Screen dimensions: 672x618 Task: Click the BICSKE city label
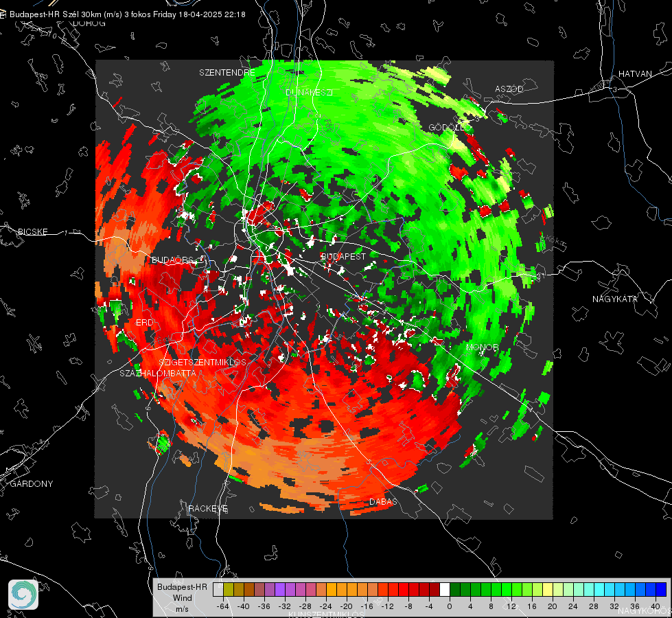coord(32,231)
